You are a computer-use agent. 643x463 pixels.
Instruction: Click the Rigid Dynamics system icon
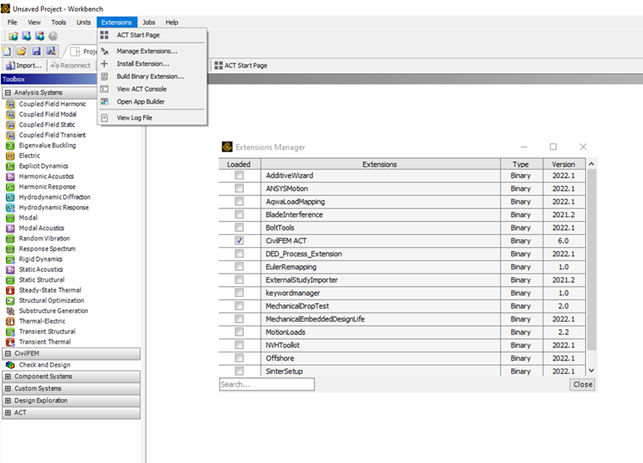[x=10, y=259]
